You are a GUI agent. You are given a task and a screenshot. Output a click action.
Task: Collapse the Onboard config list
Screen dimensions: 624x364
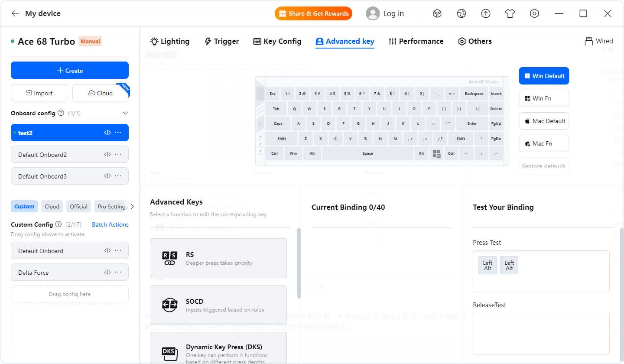(125, 113)
